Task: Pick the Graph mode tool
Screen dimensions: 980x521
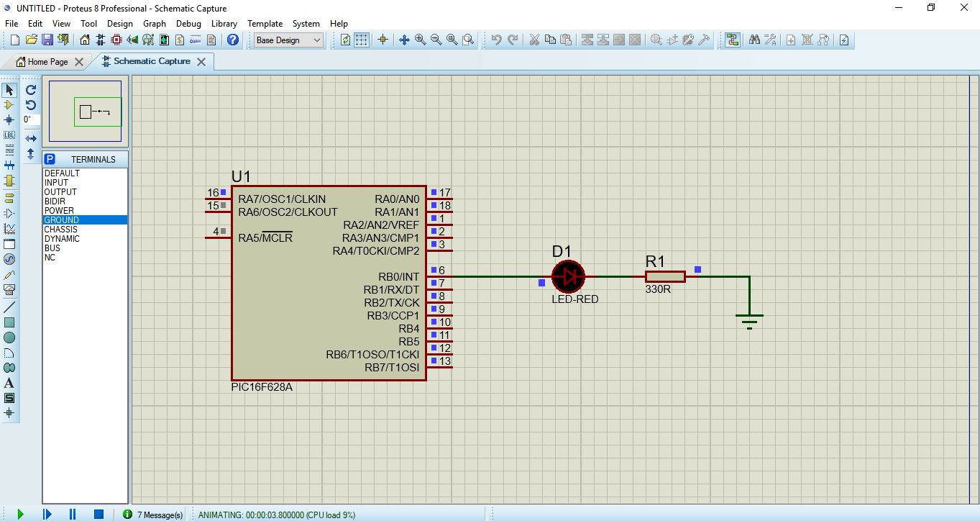Action: coord(9,229)
